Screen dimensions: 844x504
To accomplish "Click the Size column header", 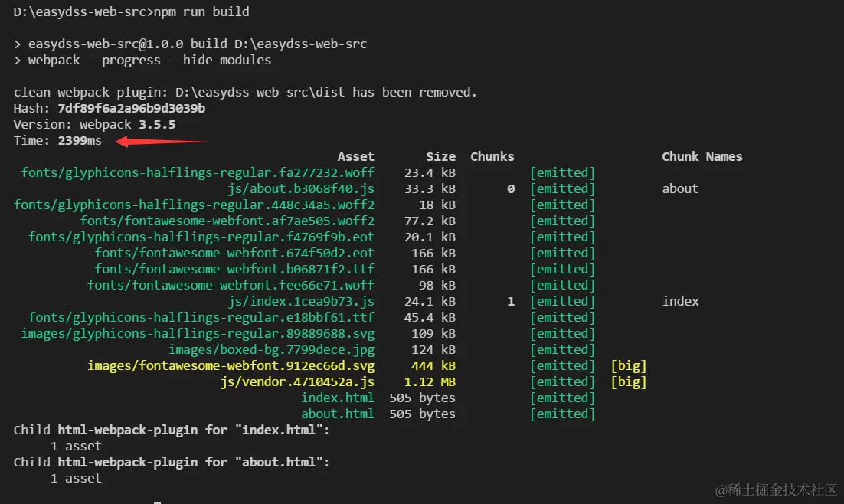I will (x=441, y=157).
